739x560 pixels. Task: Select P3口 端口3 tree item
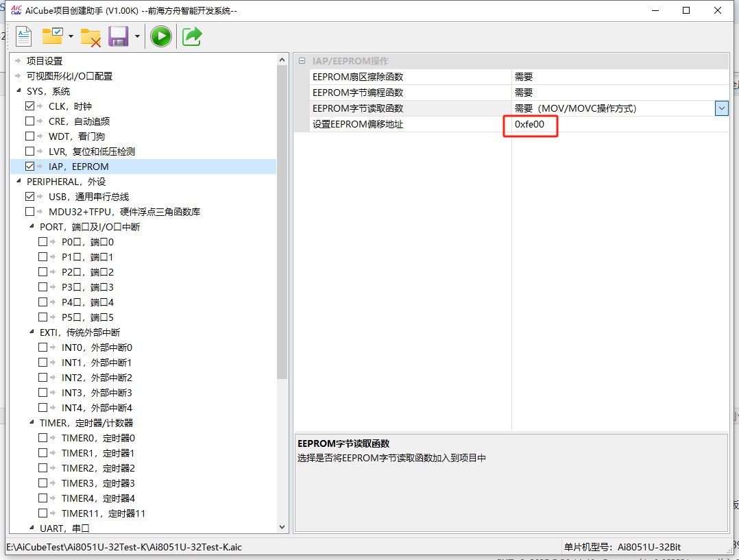coord(88,287)
